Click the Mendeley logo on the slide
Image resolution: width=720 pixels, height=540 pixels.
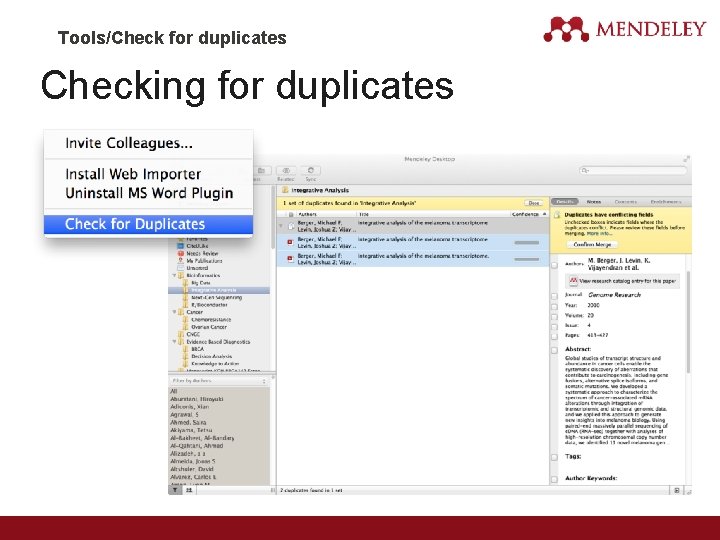click(x=624, y=29)
